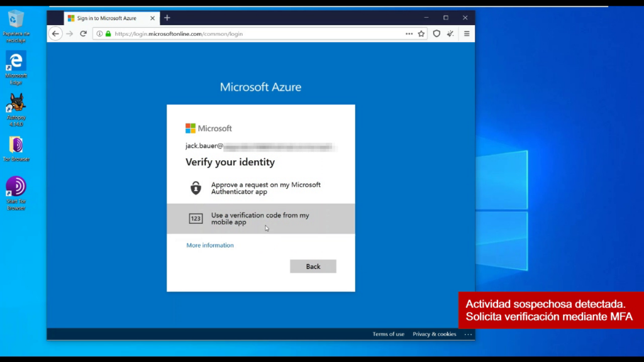Click the Microsoft logo in the sign-in card

209,128
